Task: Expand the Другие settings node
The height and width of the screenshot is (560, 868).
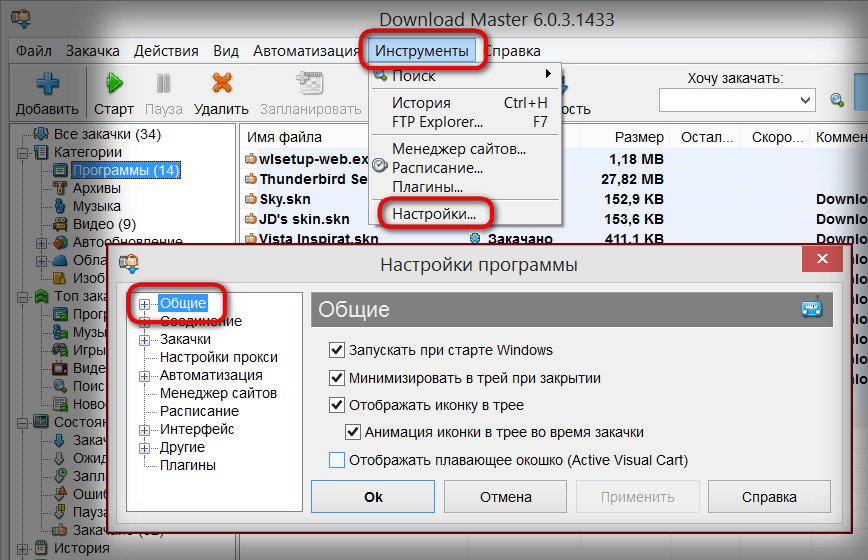Action: [144, 448]
